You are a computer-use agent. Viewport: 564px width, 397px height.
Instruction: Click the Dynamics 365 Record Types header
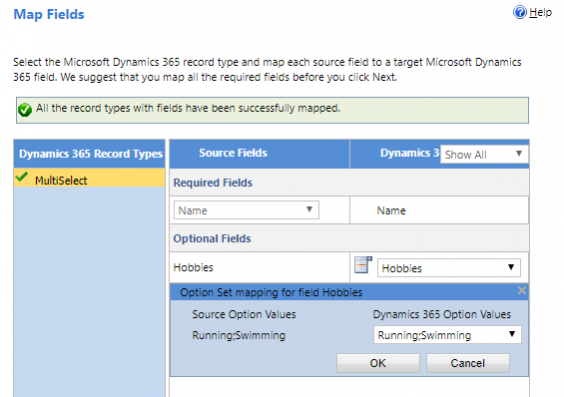point(91,154)
